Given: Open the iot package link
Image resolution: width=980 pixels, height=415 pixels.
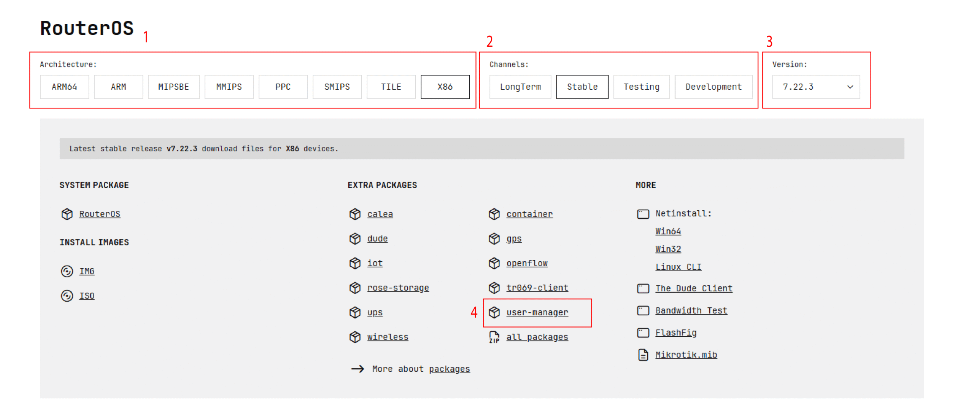Looking at the screenshot, I should (375, 263).
